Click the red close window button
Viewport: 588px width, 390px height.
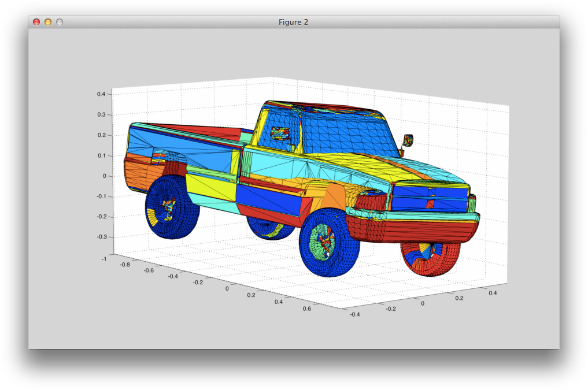tap(36, 22)
